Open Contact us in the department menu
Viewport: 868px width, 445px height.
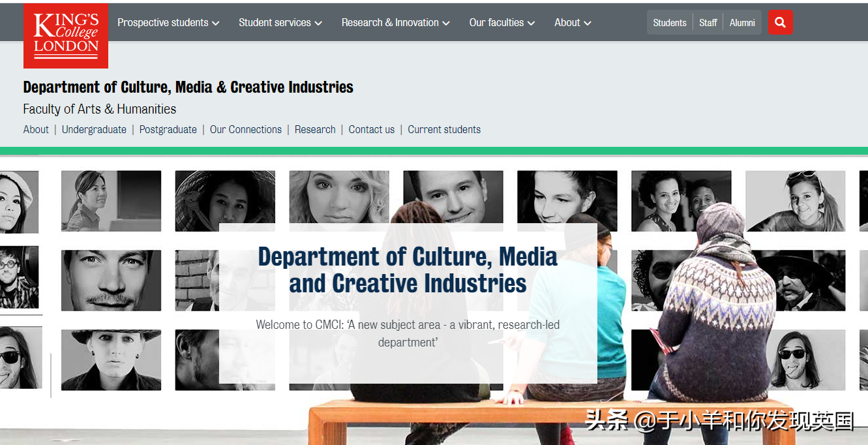372,129
